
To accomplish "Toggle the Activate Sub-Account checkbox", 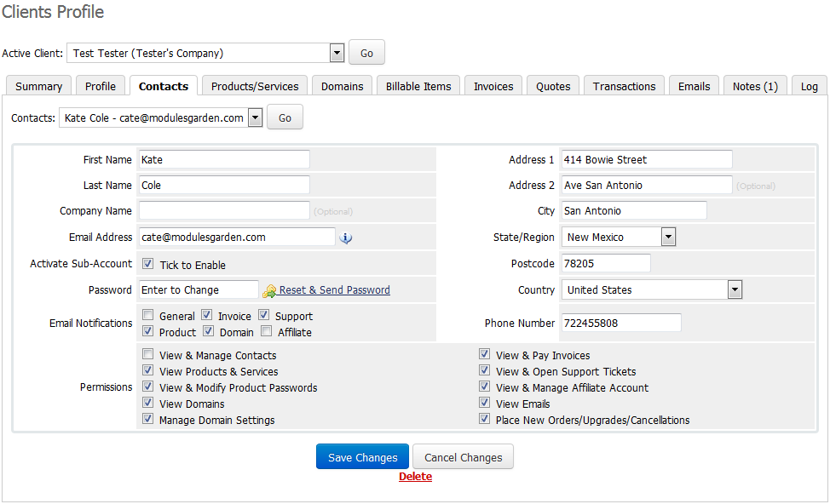I will click(x=147, y=263).
